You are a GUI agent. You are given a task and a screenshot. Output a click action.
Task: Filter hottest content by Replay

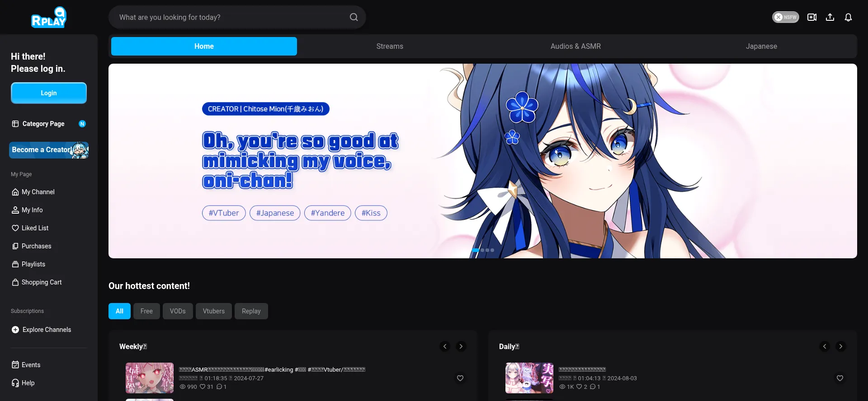click(251, 311)
